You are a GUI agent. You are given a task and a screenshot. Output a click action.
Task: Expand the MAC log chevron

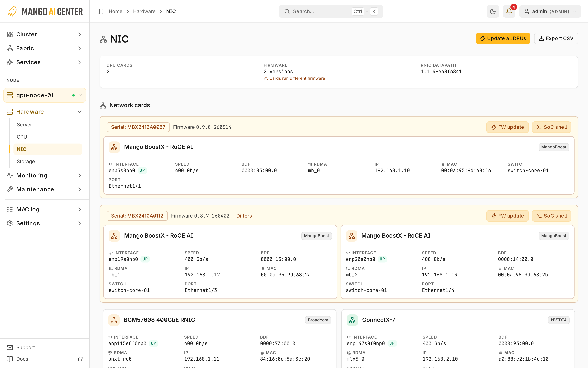coord(79,209)
